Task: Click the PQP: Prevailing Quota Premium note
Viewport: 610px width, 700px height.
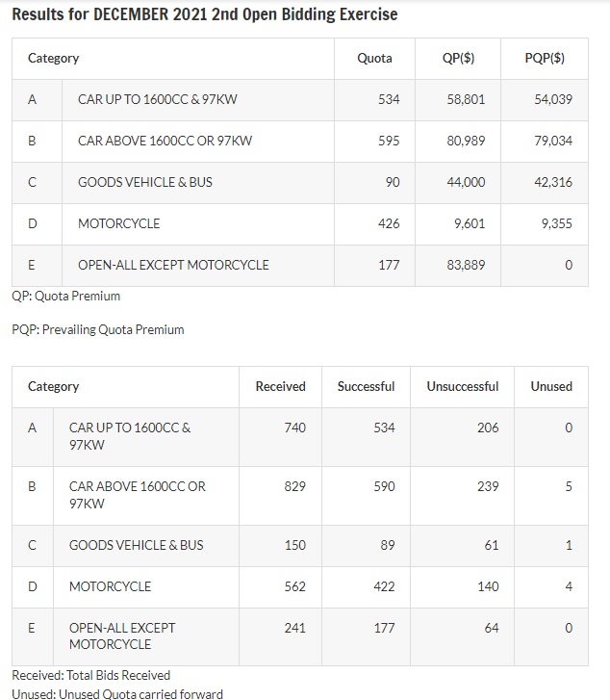Action: coord(98,330)
